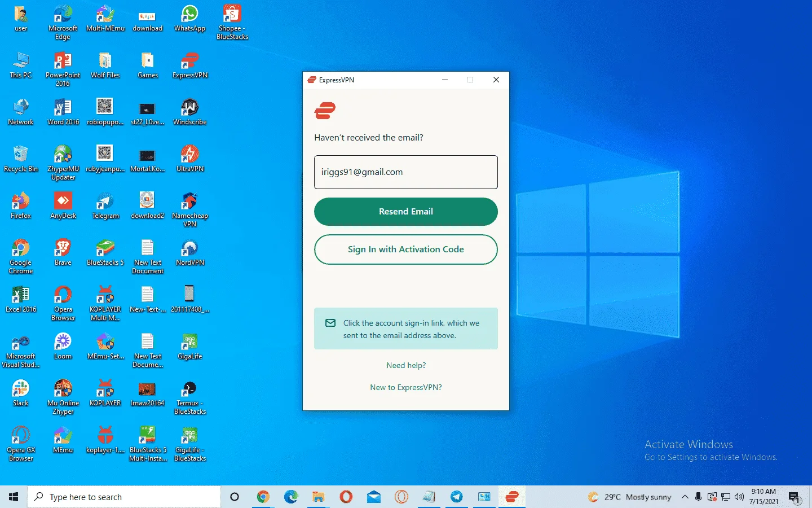Open File Explorer from the taskbar
Image resolution: width=812 pixels, height=508 pixels.
(x=319, y=497)
